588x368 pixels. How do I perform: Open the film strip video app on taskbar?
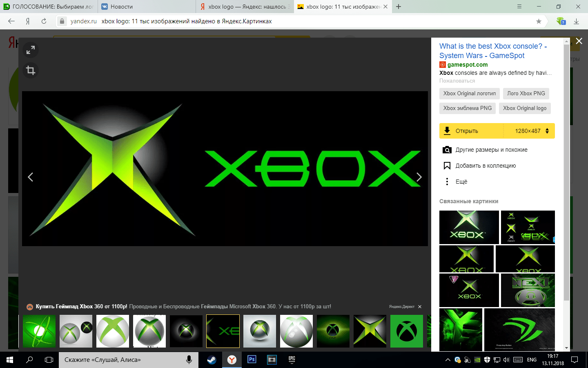272,360
